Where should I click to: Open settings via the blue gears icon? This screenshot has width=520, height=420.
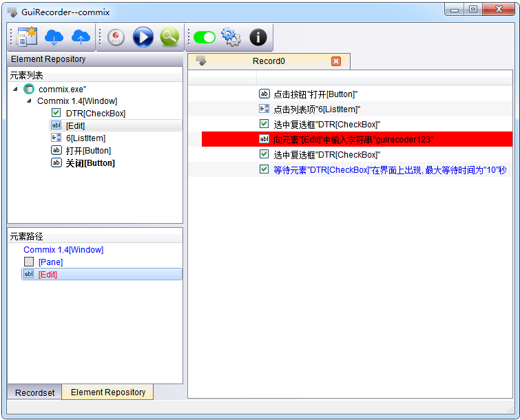click(231, 36)
